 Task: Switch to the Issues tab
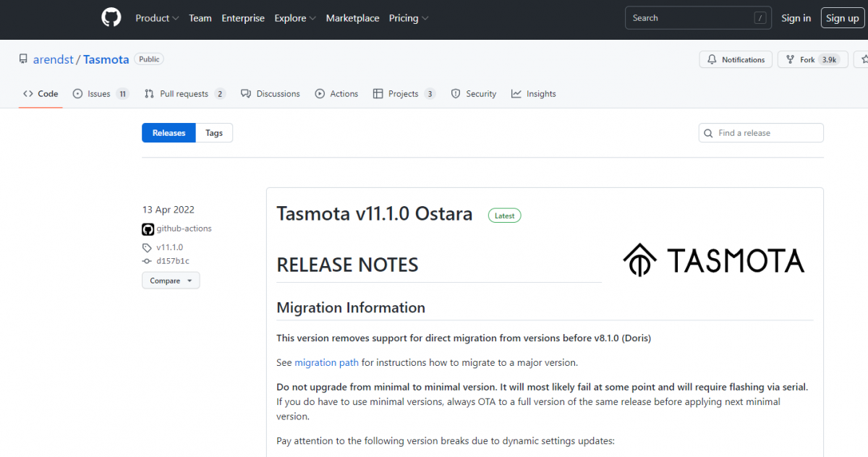[x=101, y=94]
